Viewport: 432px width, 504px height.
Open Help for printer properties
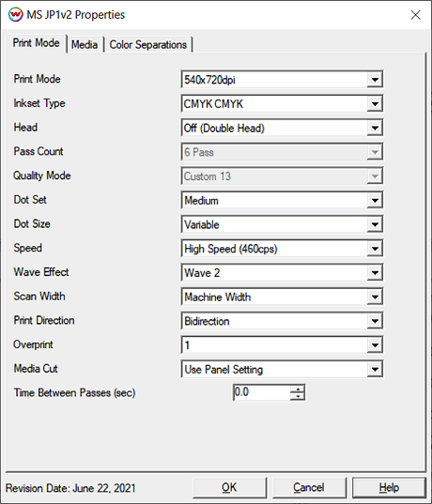point(389,488)
